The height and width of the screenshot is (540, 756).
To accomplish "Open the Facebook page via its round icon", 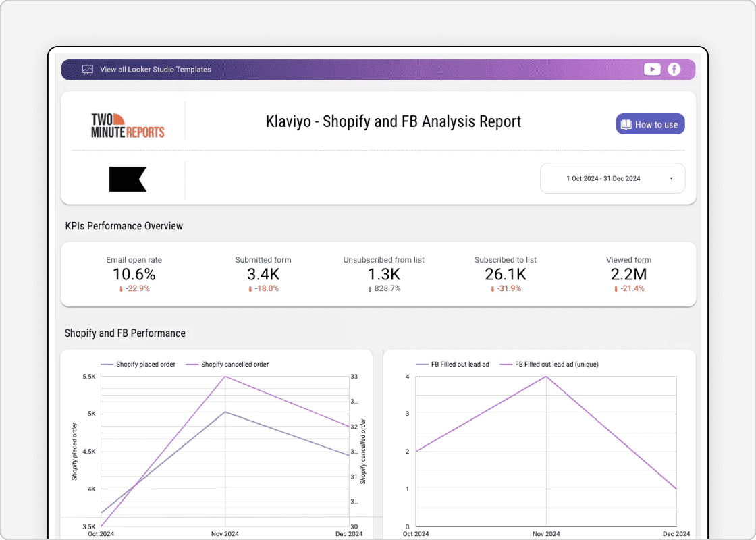I will point(674,69).
